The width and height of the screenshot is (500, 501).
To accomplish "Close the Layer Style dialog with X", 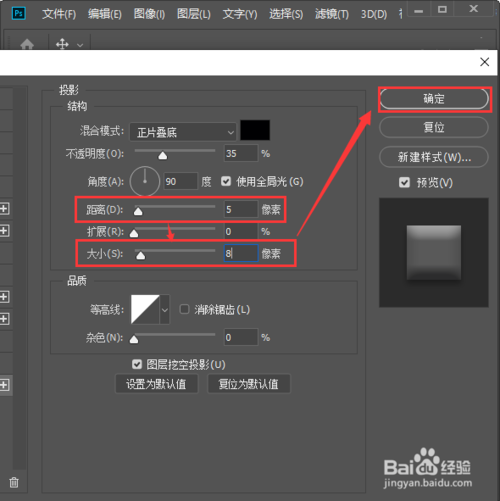I will coord(485,62).
